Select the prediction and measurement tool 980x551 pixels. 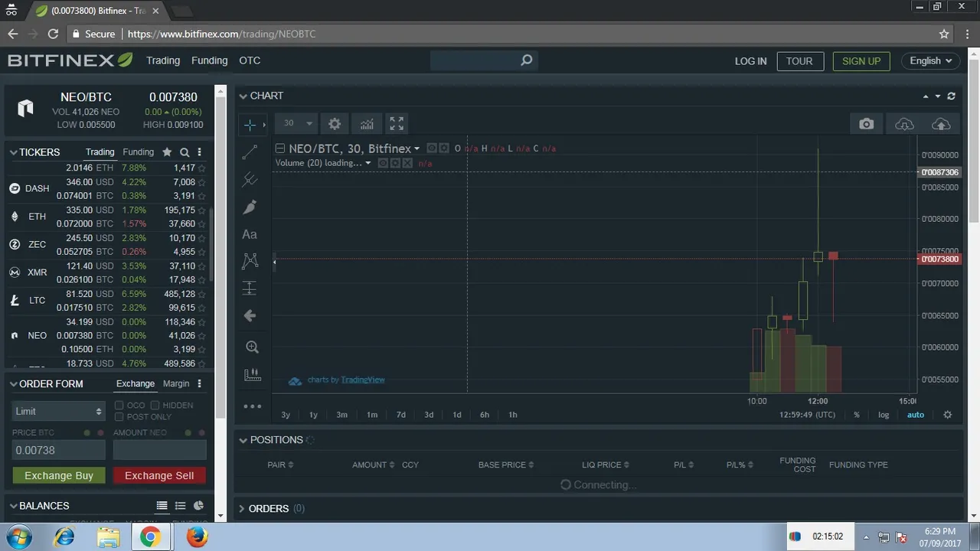click(x=250, y=289)
